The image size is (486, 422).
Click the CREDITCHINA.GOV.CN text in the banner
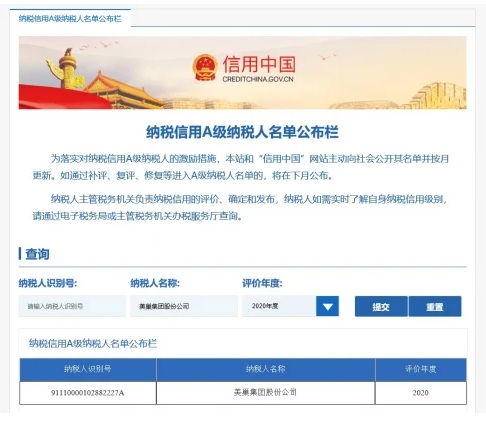pos(258,79)
